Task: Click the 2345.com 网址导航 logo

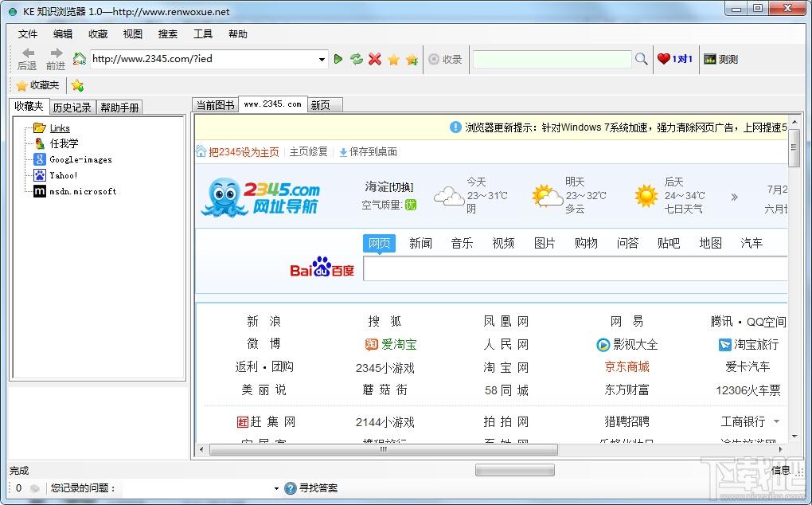Action: pyautogui.click(x=261, y=197)
